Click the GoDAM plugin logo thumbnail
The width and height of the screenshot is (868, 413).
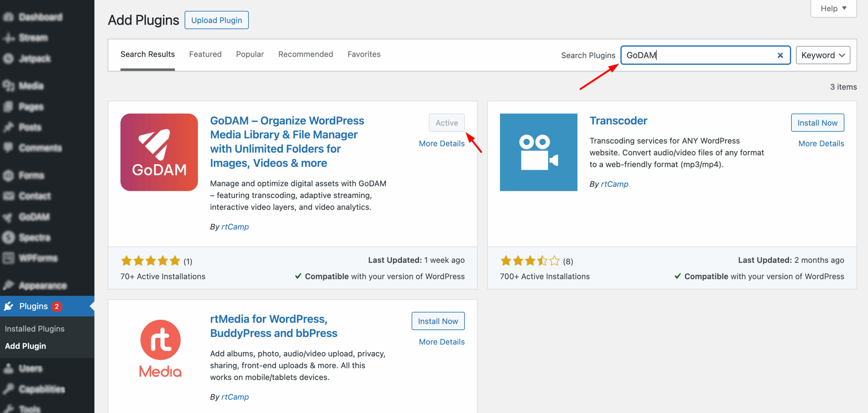coord(159,152)
